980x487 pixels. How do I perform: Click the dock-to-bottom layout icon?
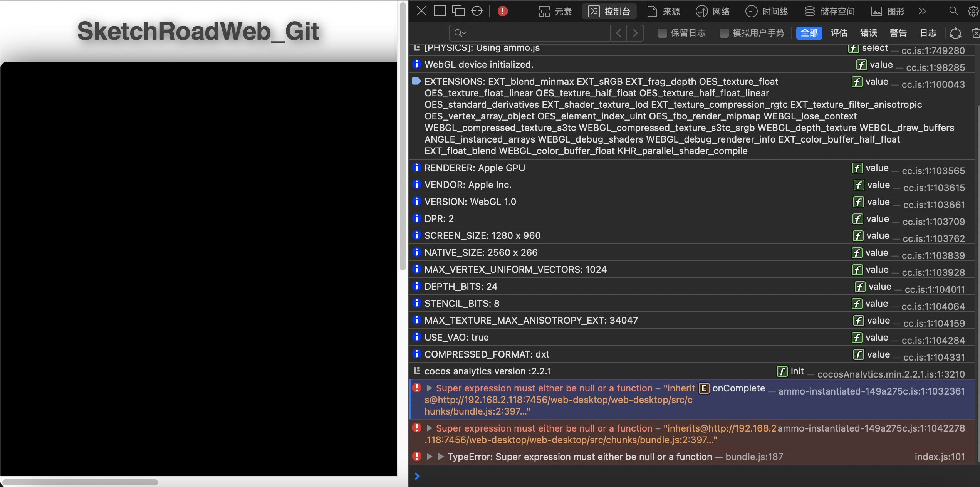coord(440,11)
